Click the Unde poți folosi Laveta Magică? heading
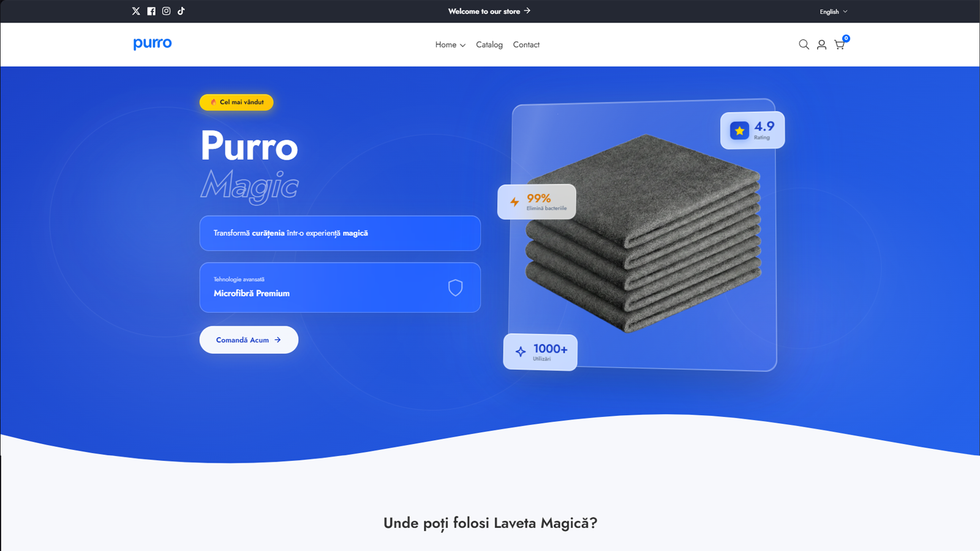980x551 pixels. [490, 523]
